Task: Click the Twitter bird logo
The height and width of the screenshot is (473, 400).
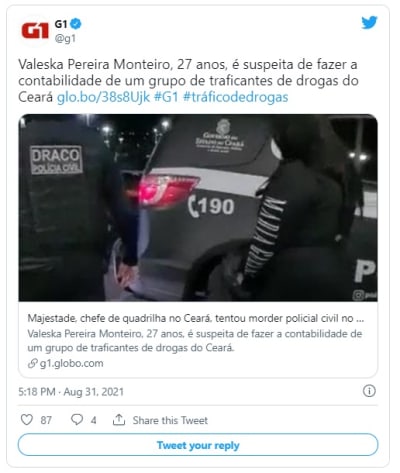Action: (x=369, y=22)
